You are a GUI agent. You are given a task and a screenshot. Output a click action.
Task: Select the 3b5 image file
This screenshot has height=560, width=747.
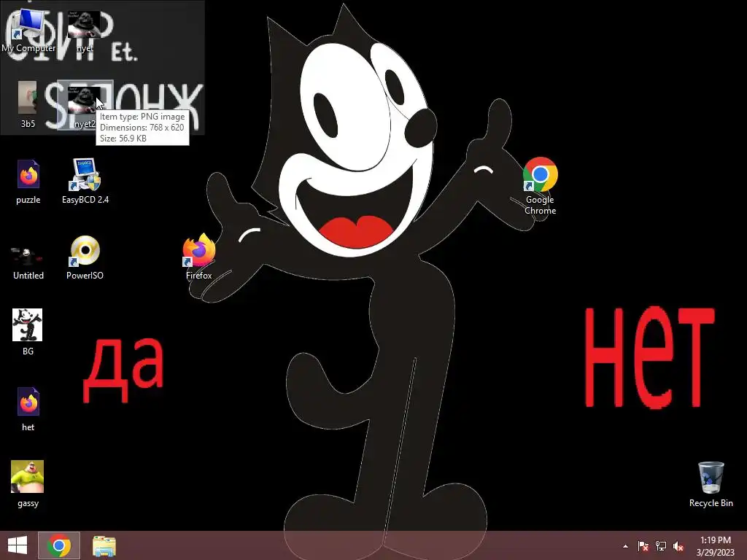pos(28,105)
